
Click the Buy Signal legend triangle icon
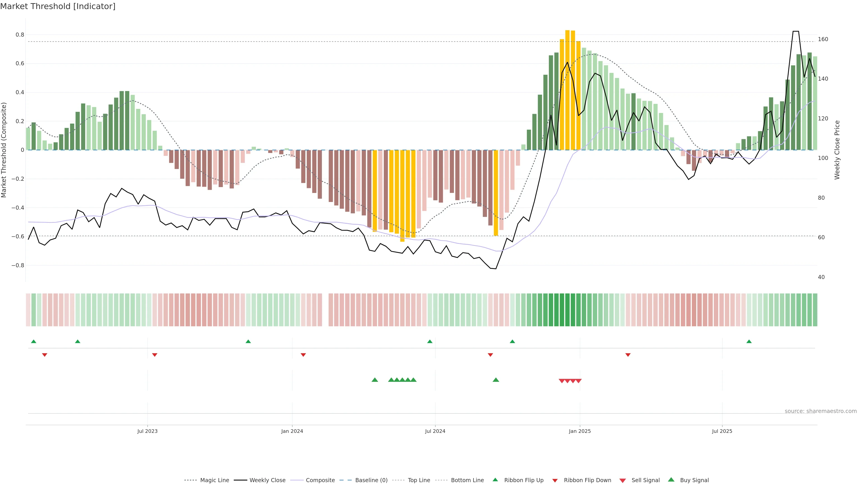671,480
